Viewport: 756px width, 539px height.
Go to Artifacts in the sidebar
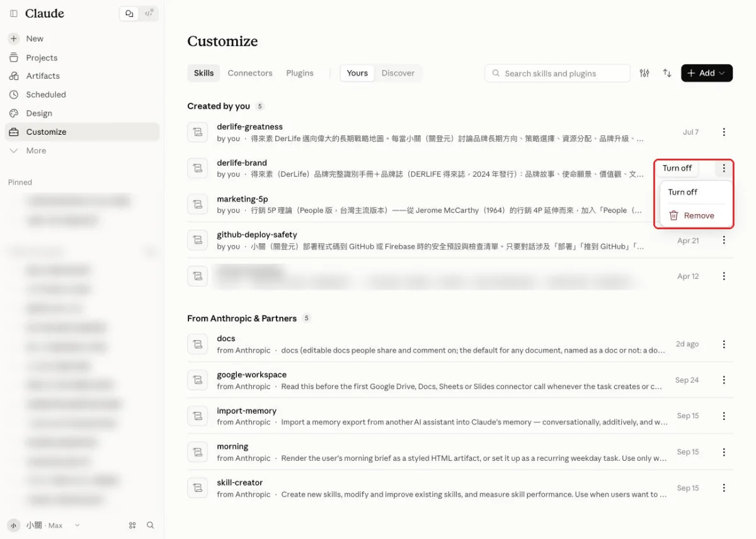coord(82,76)
